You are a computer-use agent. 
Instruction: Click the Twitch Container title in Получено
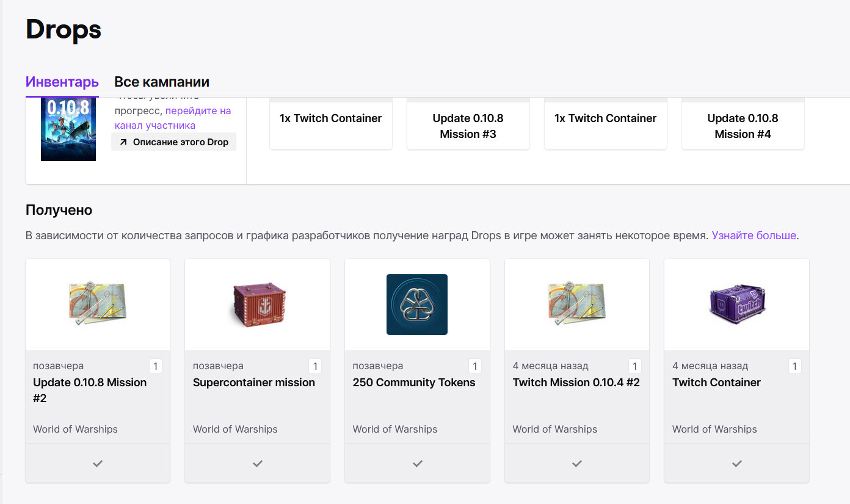coord(717,383)
